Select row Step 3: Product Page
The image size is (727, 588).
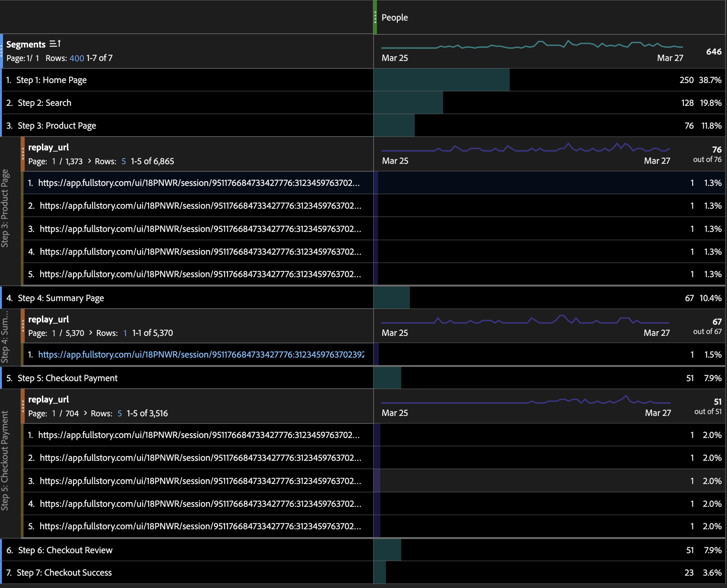[x=187, y=126]
